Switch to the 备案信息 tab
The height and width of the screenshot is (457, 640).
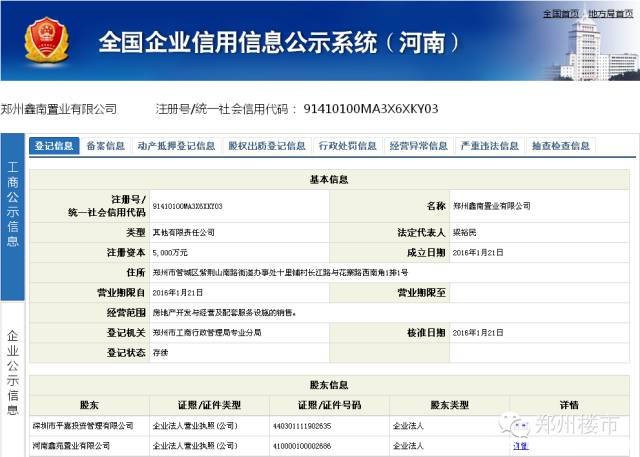point(106,146)
